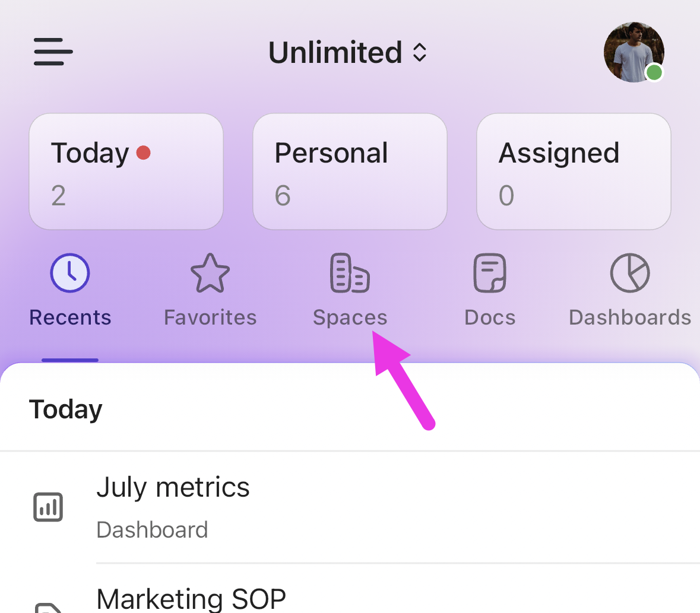Expand the workspace selector chevrons

click(420, 52)
